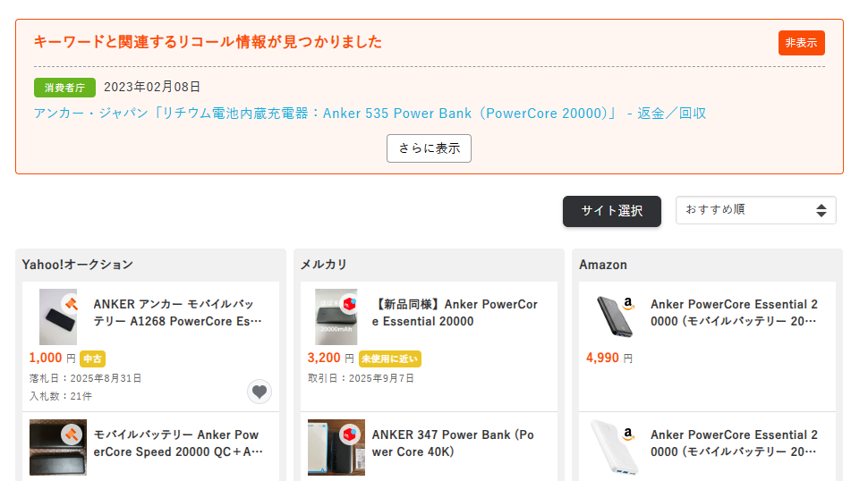The width and height of the screenshot is (868, 481).
Task: Select the Yahoo!オークション column header
Action: pos(78,265)
